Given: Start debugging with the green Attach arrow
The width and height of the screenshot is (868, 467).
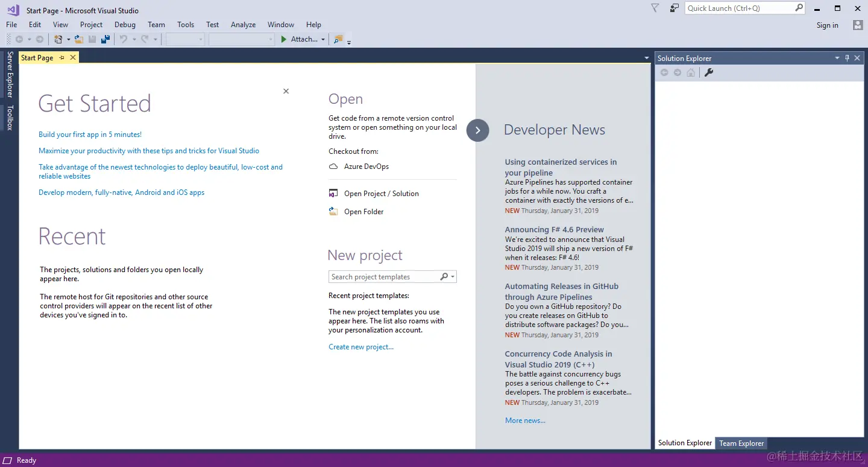Looking at the screenshot, I should click(284, 39).
